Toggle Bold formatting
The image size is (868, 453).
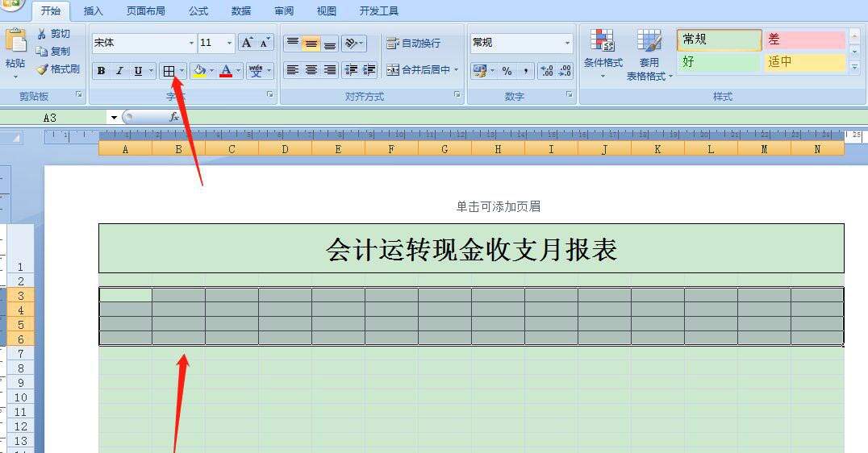102,71
